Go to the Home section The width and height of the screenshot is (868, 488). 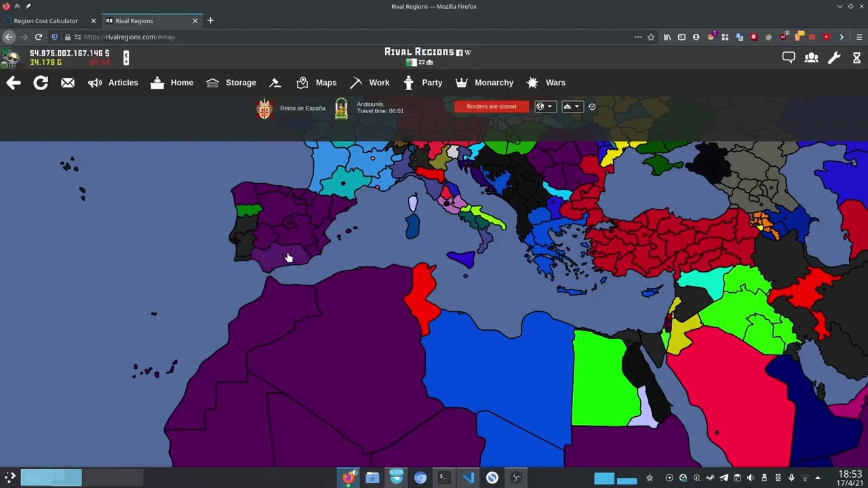172,83
